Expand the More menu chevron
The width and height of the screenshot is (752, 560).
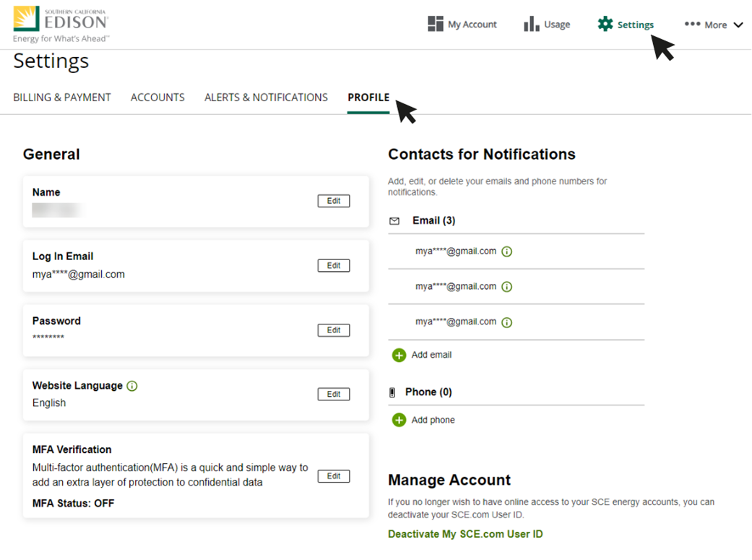coord(738,25)
